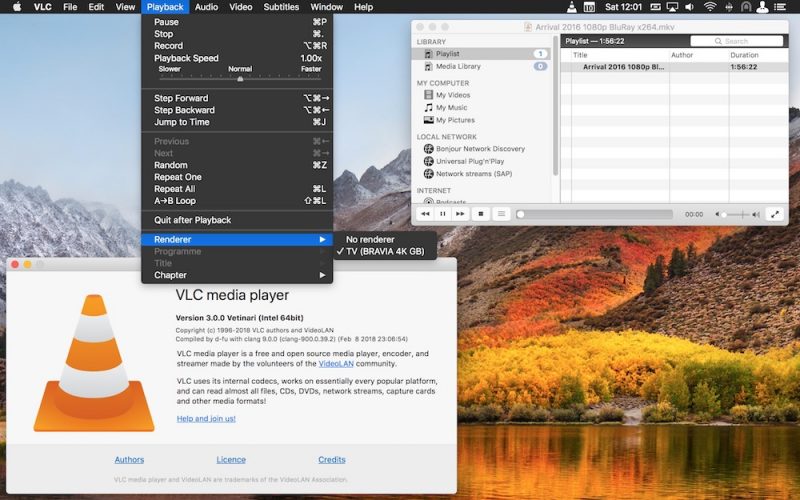
Task: Toggle the A→B Loop option
Action: click(x=237, y=201)
